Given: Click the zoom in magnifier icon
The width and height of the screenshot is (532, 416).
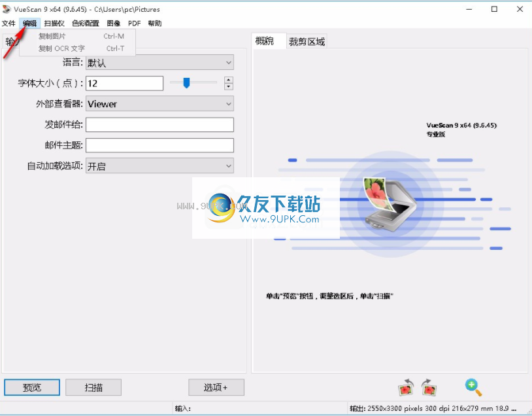Looking at the screenshot, I should pyautogui.click(x=473, y=387).
